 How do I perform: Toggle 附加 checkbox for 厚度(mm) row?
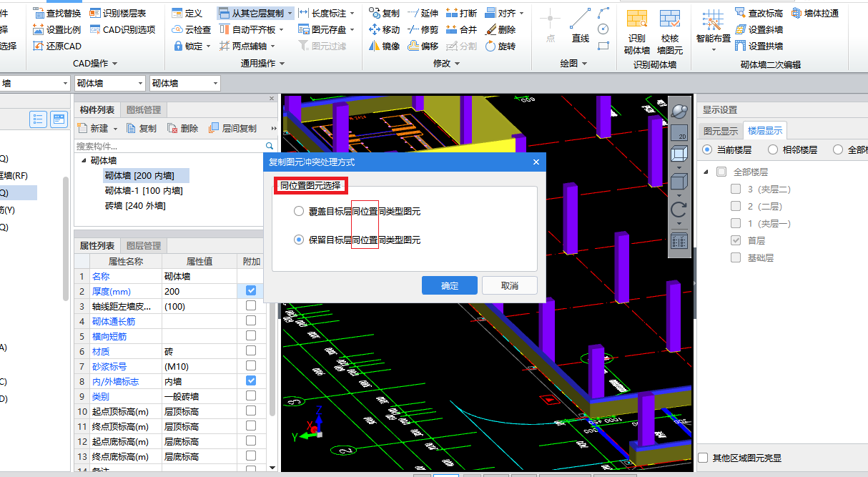[x=251, y=290]
